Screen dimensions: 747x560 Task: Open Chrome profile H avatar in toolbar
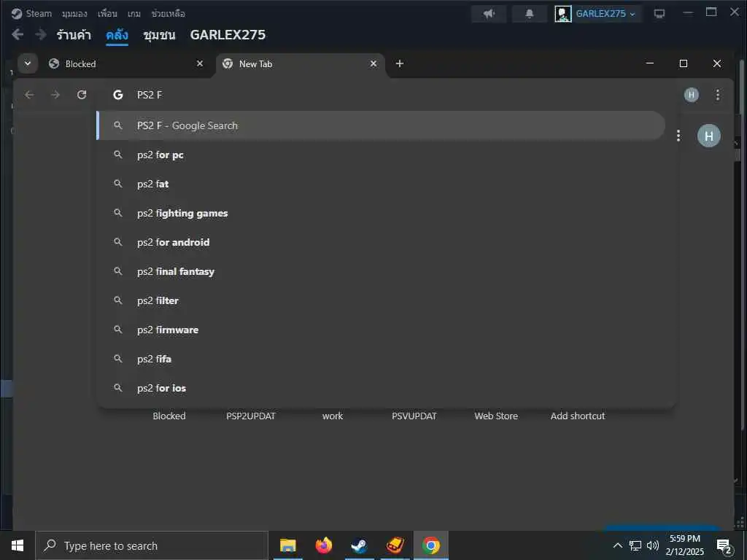point(692,95)
